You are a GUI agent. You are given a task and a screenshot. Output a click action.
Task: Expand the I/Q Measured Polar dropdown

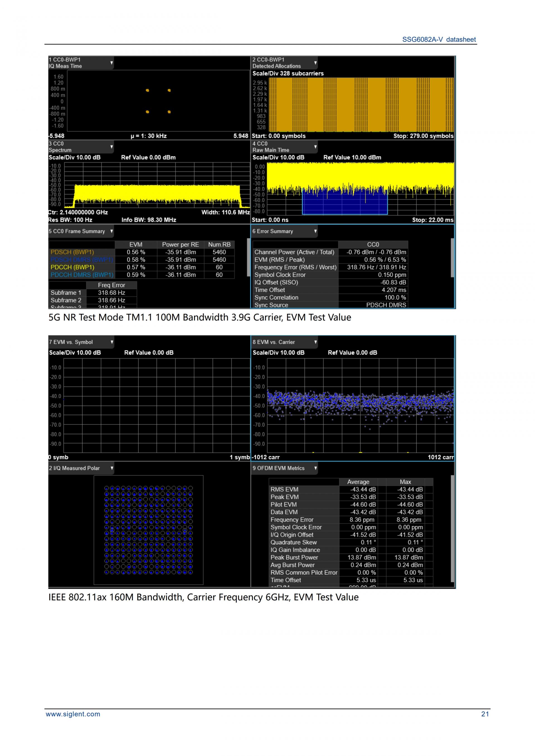click(112, 468)
